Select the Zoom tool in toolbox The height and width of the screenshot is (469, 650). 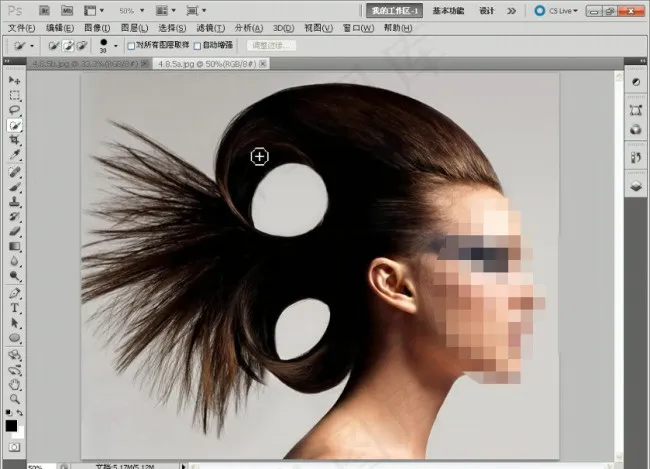point(15,399)
